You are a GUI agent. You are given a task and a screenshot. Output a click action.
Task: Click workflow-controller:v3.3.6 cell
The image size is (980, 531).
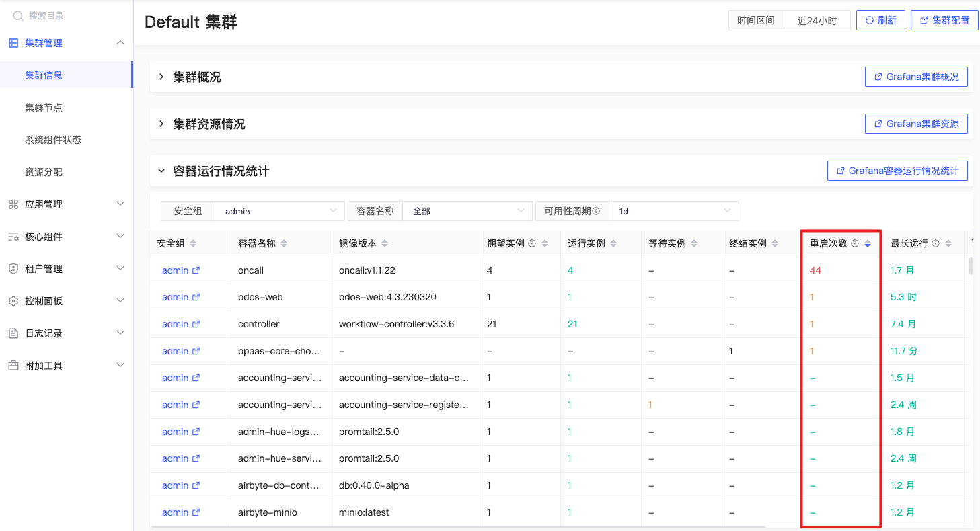point(396,324)
